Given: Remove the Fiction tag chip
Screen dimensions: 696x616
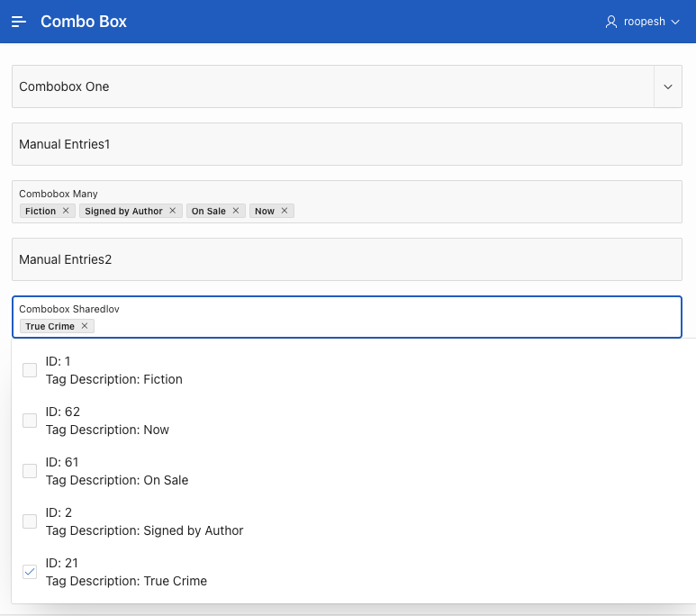Looking at the screenshot, I should [x=66, y=211].
